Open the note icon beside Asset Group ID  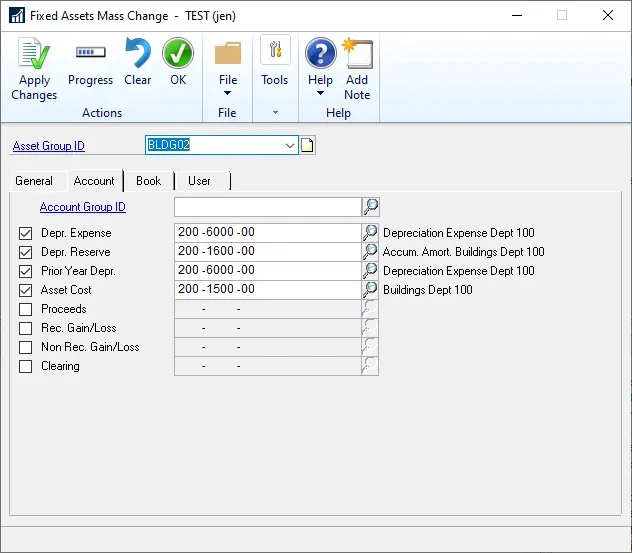pos(308,146)
